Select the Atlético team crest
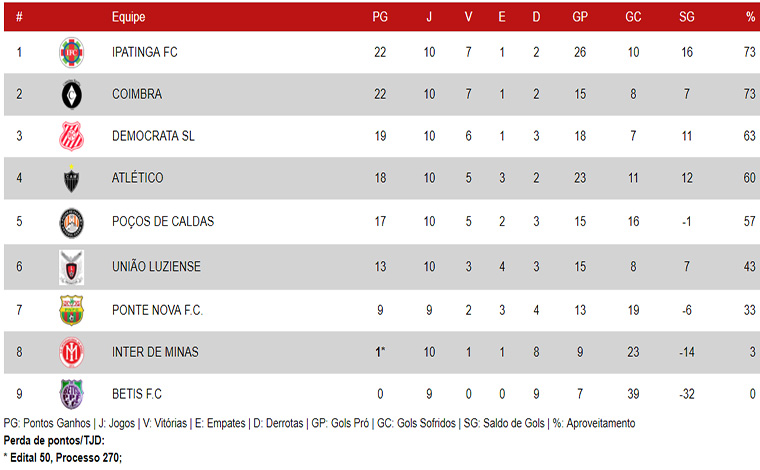The height and width of the screenshot is (470, 760). [71, 178]
